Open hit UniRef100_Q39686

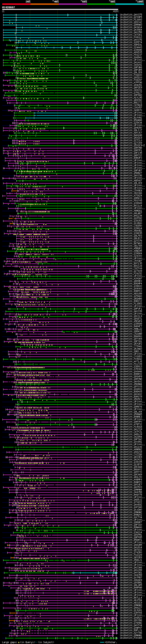(131, 50)
